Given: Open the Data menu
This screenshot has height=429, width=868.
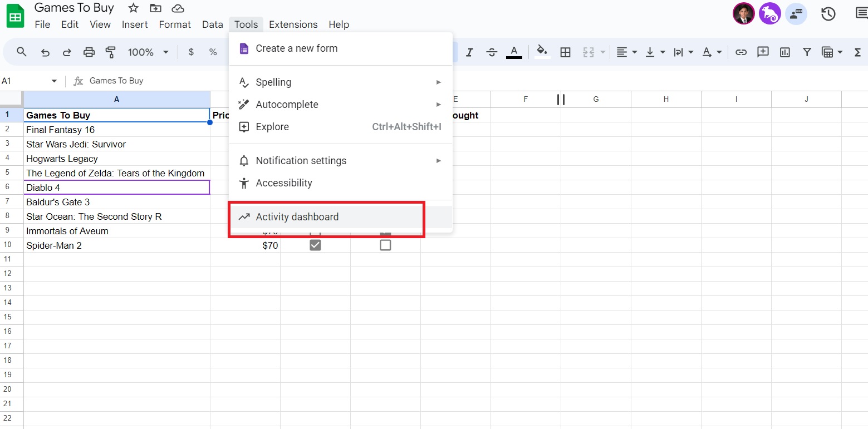Looking at the screenshot, I should point(212,24).
